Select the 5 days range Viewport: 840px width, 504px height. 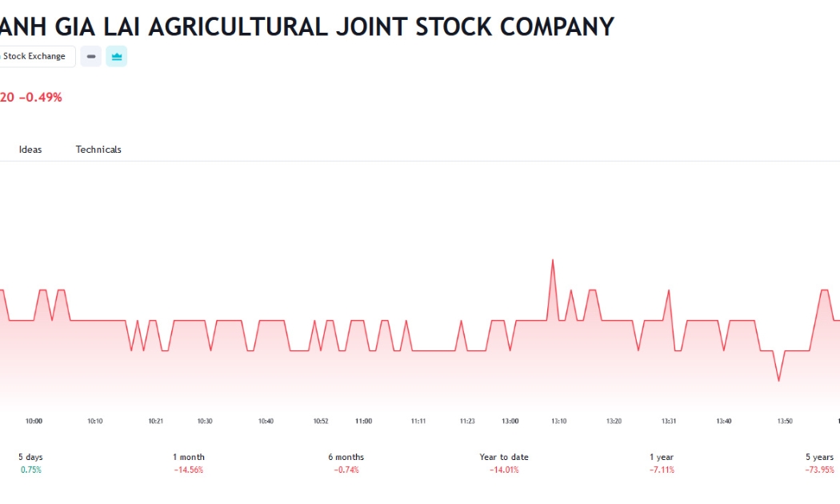coord(30,463)
